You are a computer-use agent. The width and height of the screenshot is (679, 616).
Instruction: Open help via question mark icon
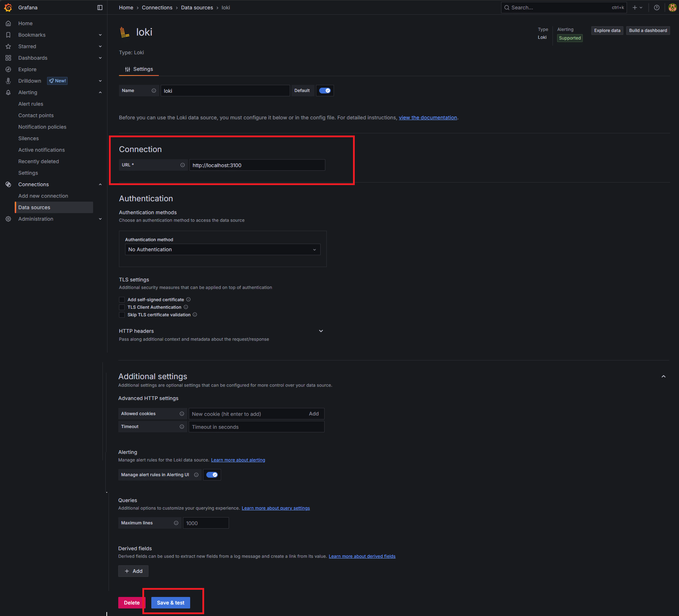[657, 8]
